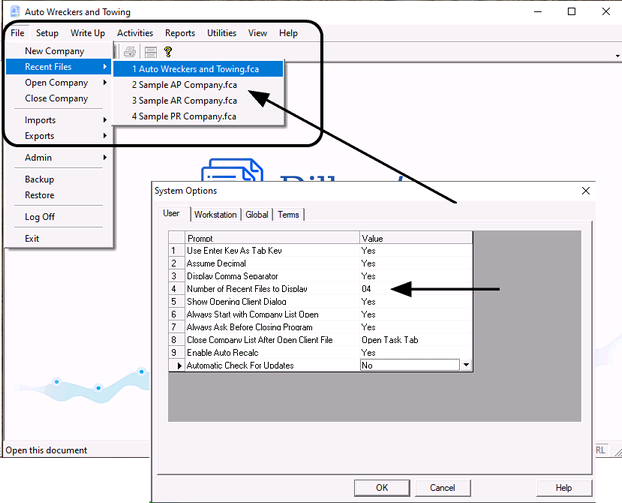622x503 pixels.
Task: Open recent file Sample PR Company.fca
Action: click(198, 116)
